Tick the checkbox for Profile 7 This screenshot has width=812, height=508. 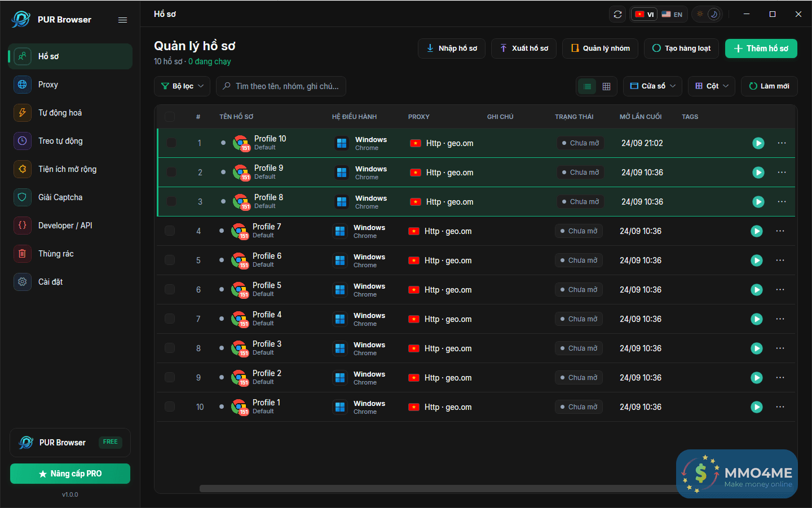pos(170,231)
